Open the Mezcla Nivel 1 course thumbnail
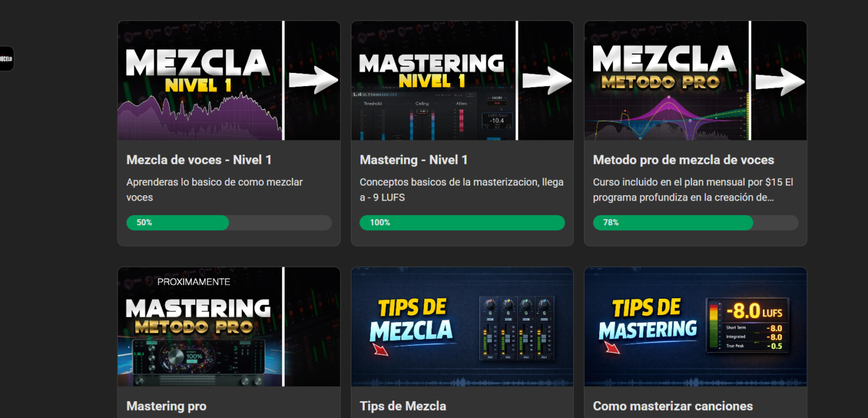This screenshot has width=868, height=418. [229, 81]
